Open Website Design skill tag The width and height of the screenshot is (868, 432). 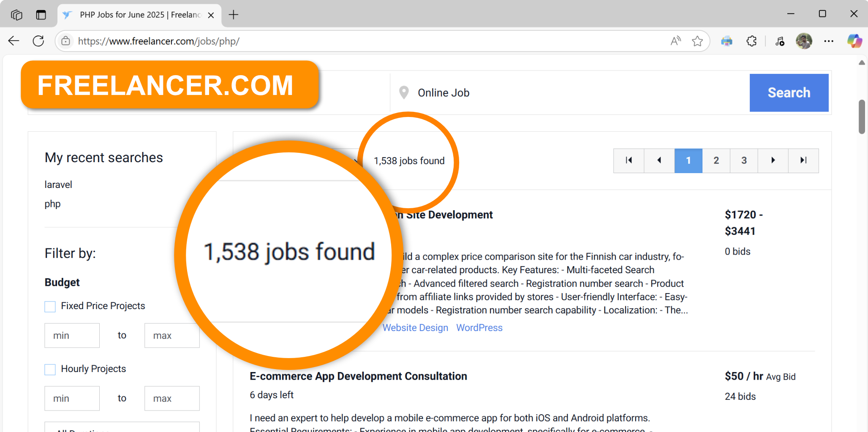pos(415,328)
